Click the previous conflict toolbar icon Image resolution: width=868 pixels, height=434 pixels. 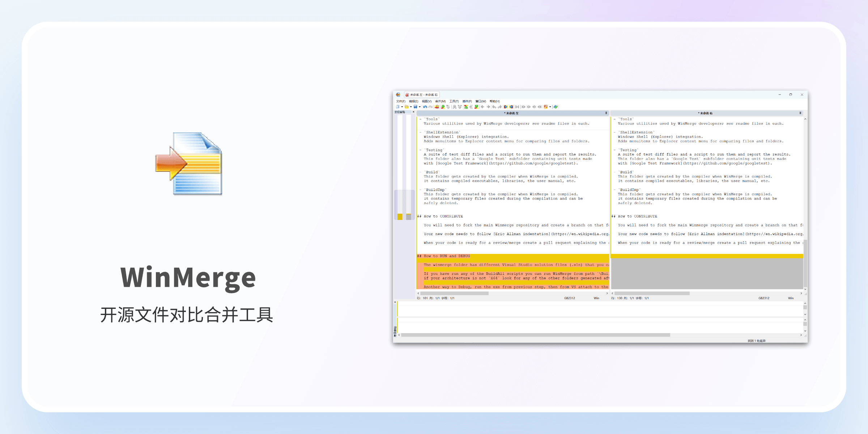click(x=460, y=107)
